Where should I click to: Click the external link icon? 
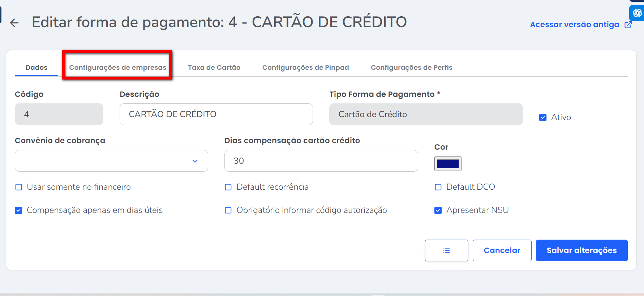pos(628,25)
